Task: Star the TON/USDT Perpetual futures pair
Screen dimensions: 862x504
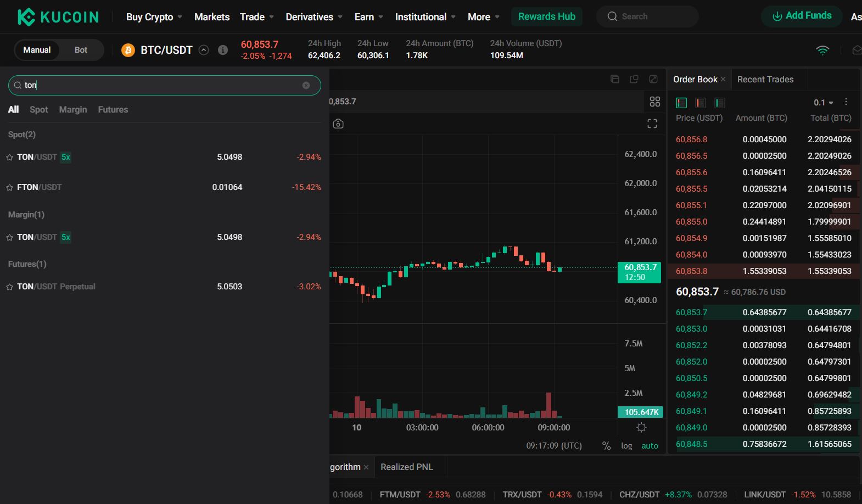Action: 9,287
